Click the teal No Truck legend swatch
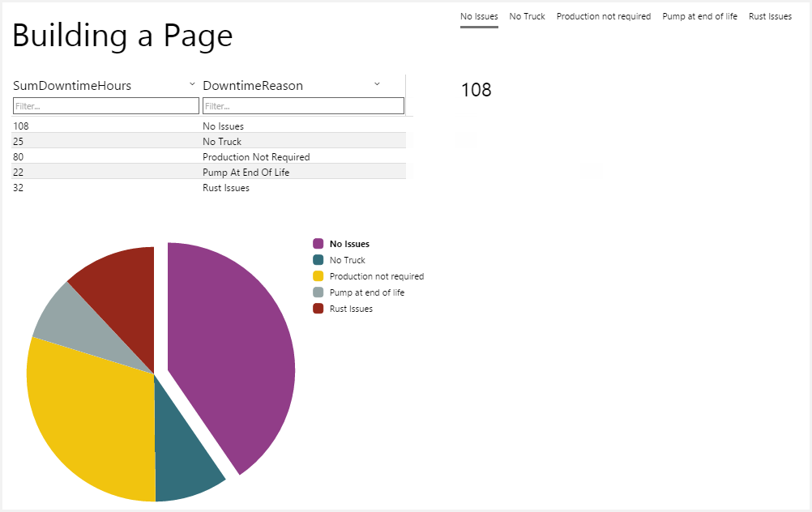 pos(318,260)
